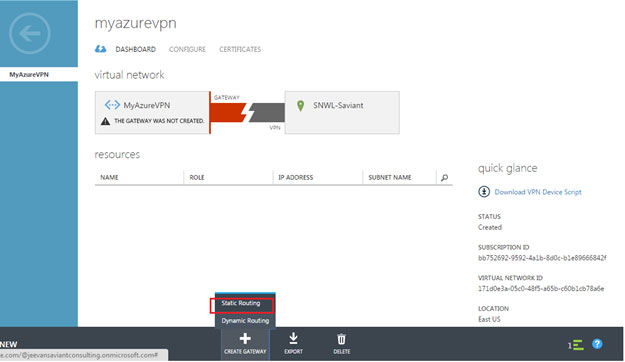
Task: Sort resources by the SUBNET NAME column
Action: pyautogui.click(x=389, y=177)
